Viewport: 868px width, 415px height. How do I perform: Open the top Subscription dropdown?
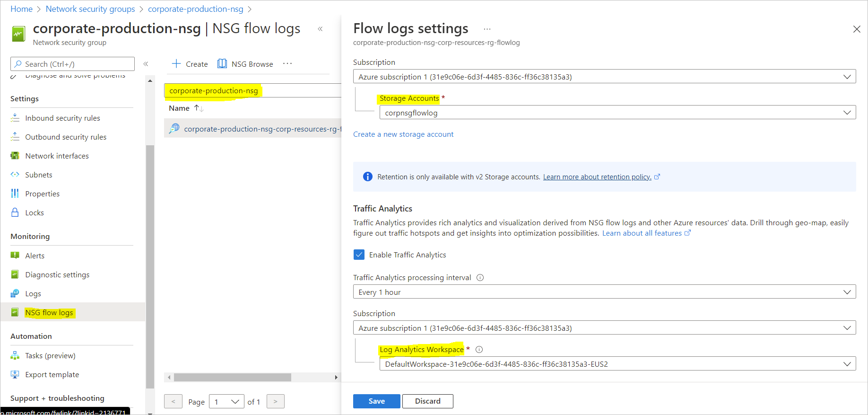[604, 77]
